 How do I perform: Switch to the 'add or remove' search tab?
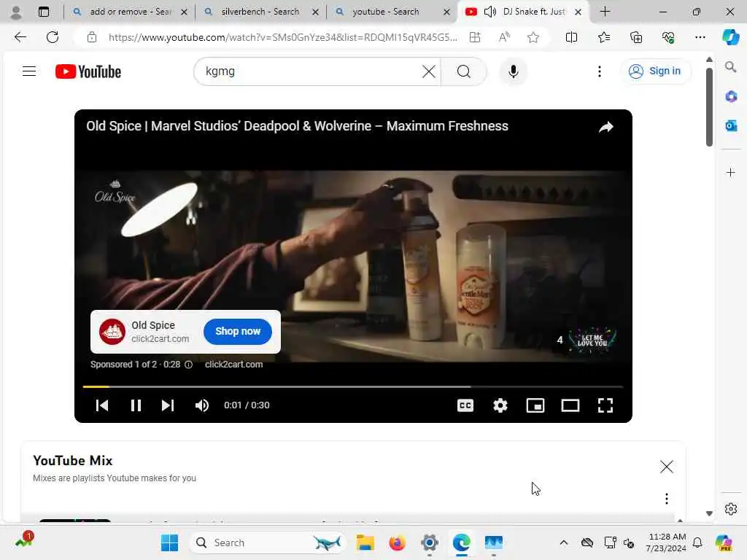[130, 12]
